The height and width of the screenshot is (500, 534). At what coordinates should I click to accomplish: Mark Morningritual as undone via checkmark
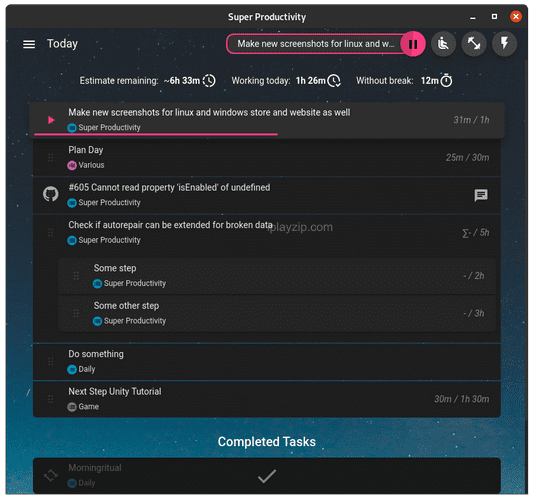[x=267, y=476]
